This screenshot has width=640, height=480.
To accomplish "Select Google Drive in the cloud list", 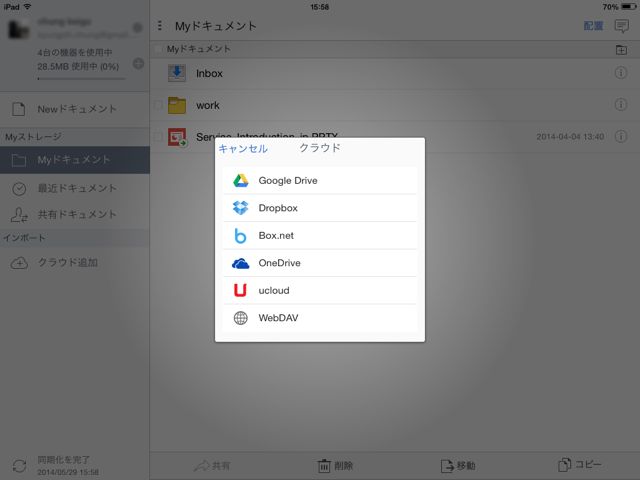I will tap(320, 180).
